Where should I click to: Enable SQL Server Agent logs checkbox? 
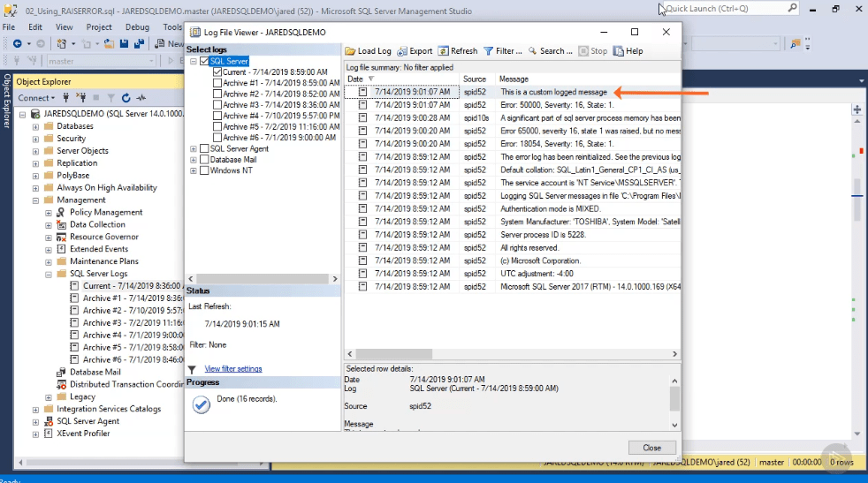pos(204,149)
